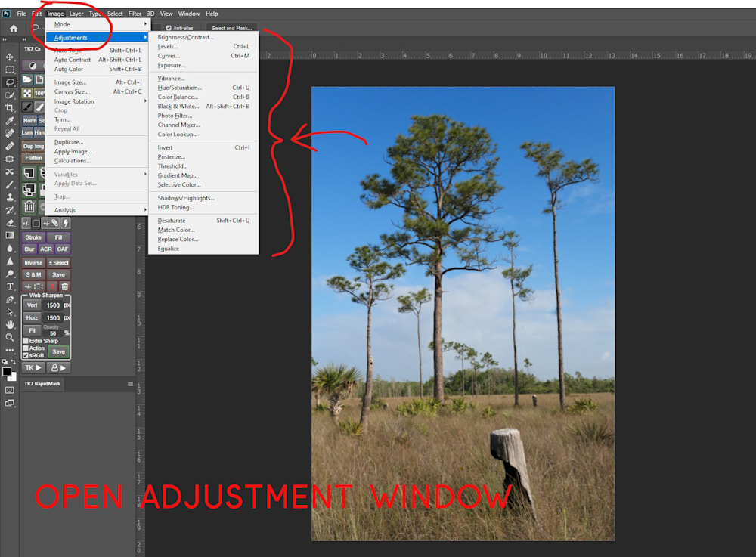Collapse TK7 panel with double-arrow chevron
Viewport: 756px width, 557px height.
[x=24, y=39]
